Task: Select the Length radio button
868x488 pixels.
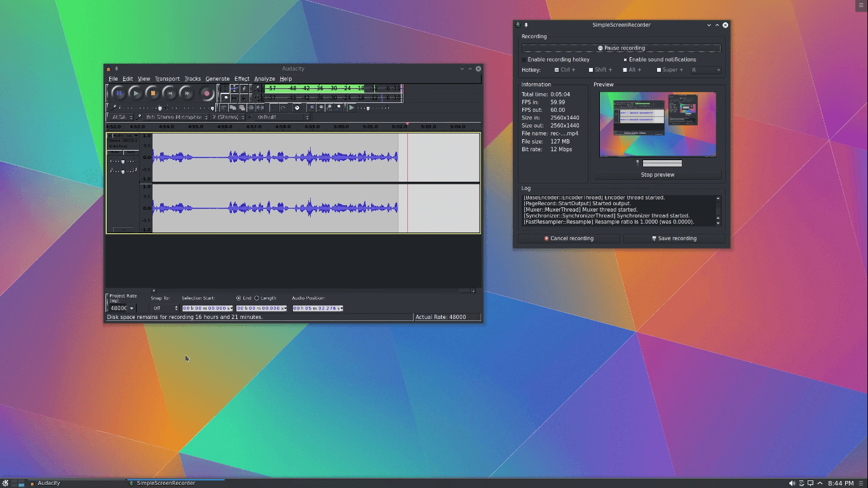Action: coord(257,298)
